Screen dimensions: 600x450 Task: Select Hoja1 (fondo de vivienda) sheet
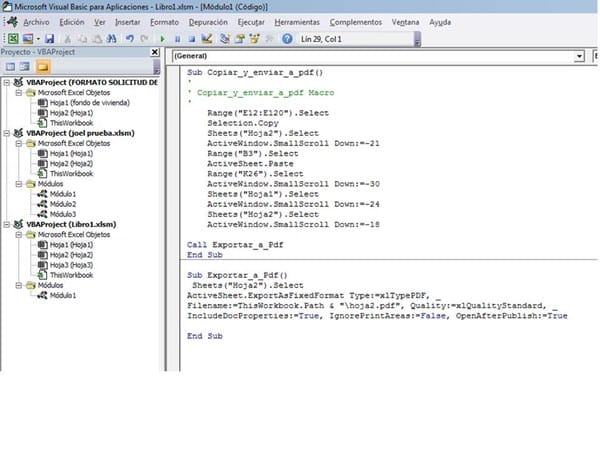point(92,101)
